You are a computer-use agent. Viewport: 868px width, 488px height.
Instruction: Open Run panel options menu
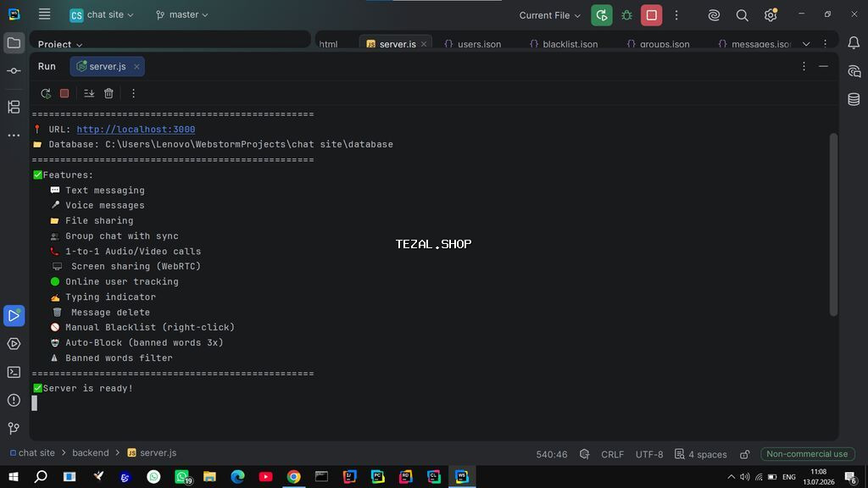pos(804,66)
